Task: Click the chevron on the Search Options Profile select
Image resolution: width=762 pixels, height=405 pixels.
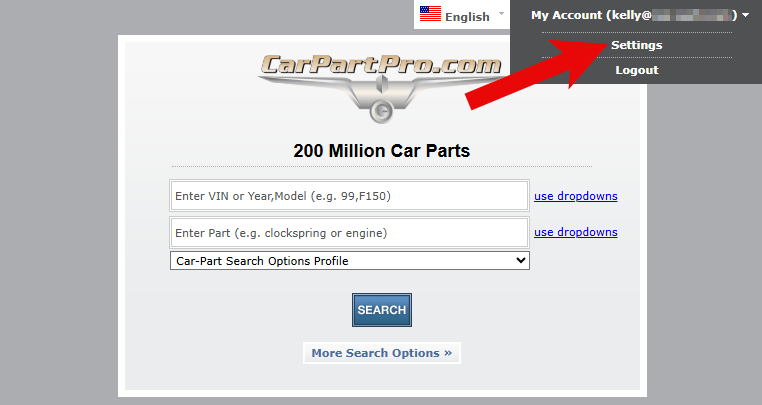Action: click(x=519, y=261)
